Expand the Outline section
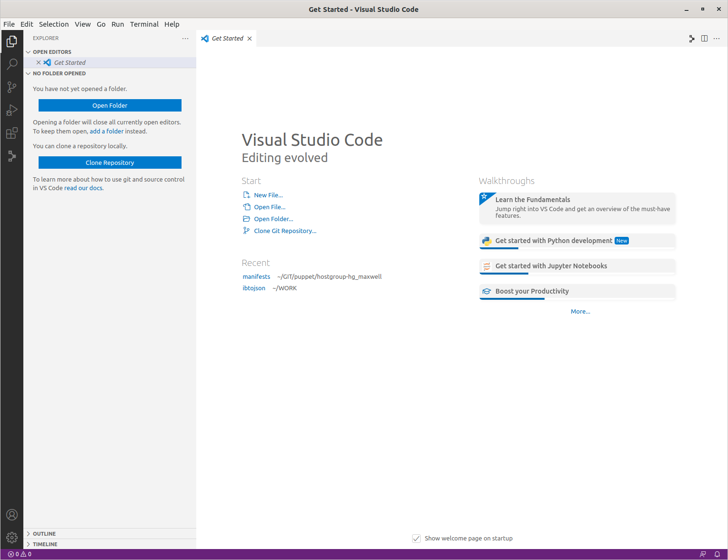The width and height of the screenshot is (728, 560). [44, 534]
